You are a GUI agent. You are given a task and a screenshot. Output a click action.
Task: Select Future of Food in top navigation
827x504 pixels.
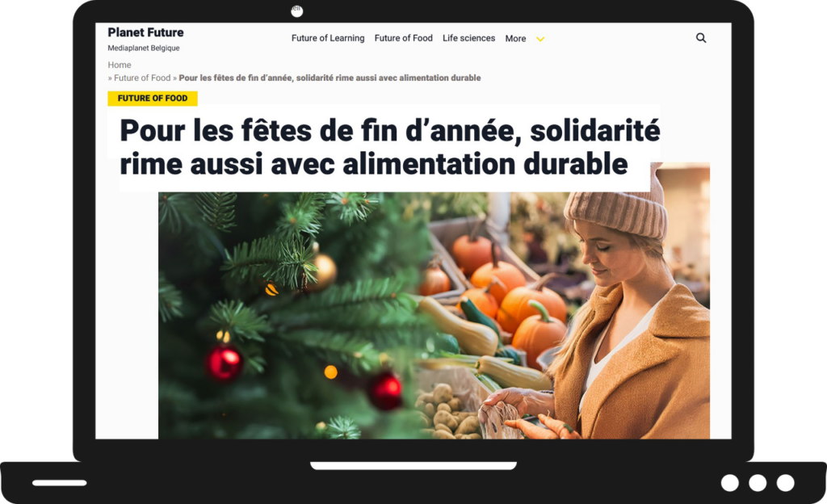[x=404, y=38]
